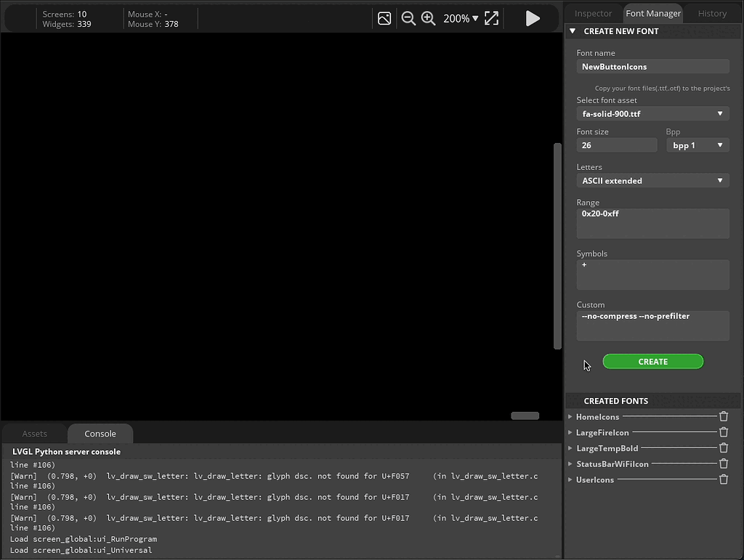Delete the HomeIcons font via trash icon
Image resolution: width=744 pixels, height=560 pixels.
723,416
